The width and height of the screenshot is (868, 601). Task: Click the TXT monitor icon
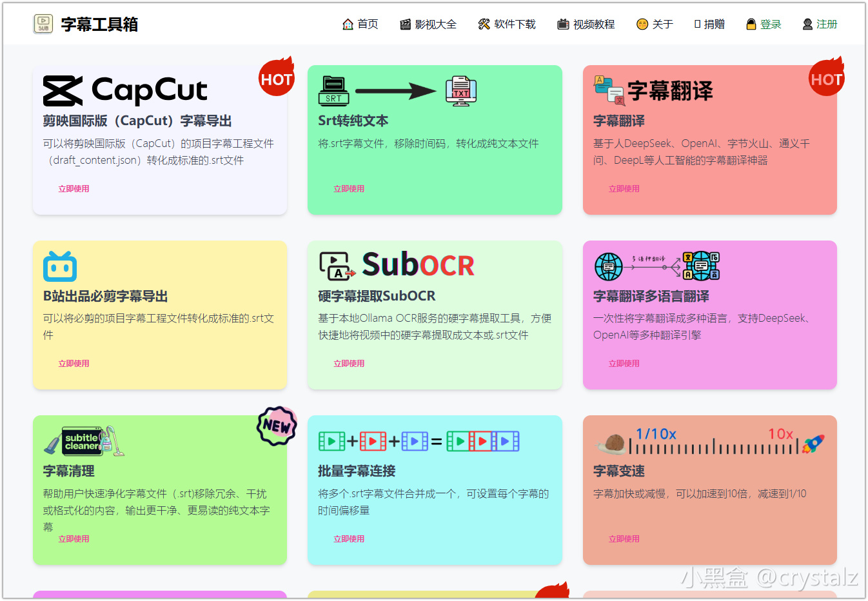click(461, 91)
